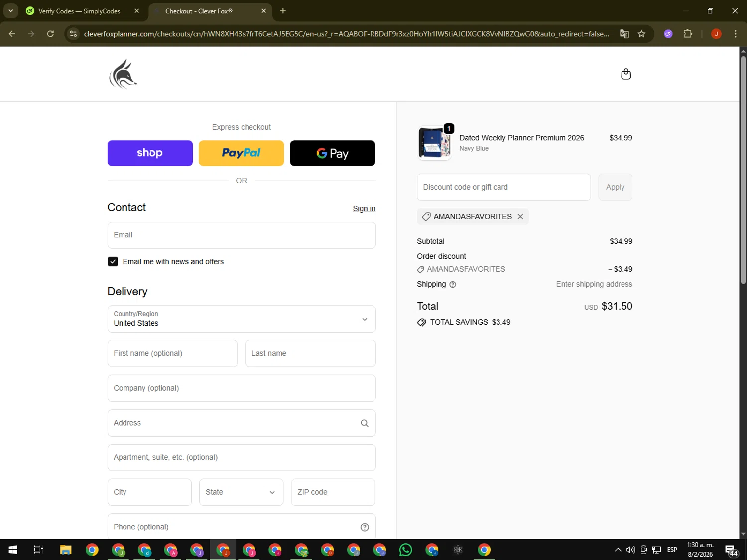Click the browser address bar URL

346,34
